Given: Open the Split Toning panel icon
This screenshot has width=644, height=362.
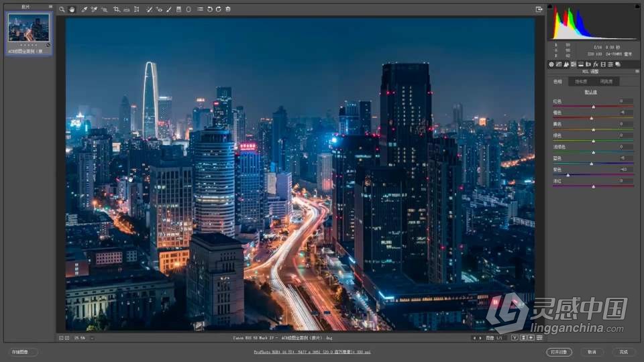Looking at the screenshot, I should click(581, 64).
